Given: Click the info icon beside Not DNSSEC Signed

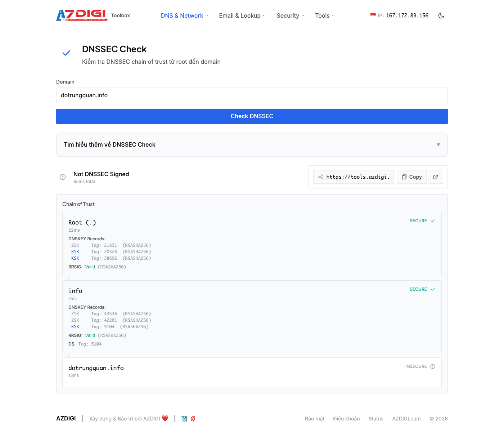Looking at the screenshot, I should [63, 177].
